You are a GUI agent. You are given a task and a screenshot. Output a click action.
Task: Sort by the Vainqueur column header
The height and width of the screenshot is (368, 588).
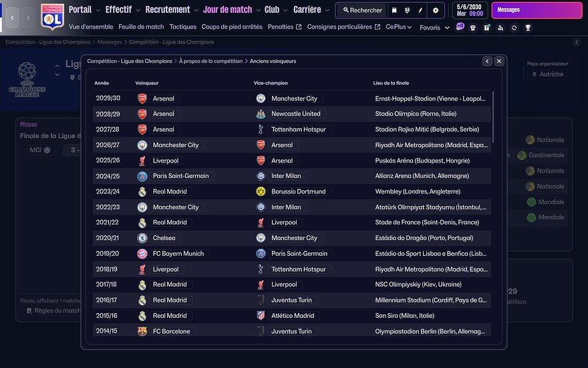[147, 83]
